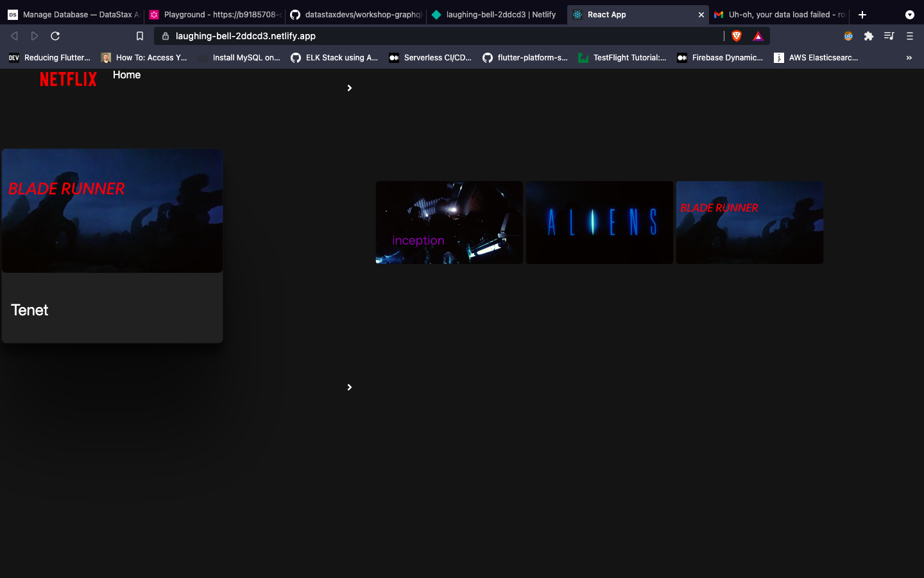Open a new browser tab with the plus button
This screenshot has width=924, height=578.
862,14
